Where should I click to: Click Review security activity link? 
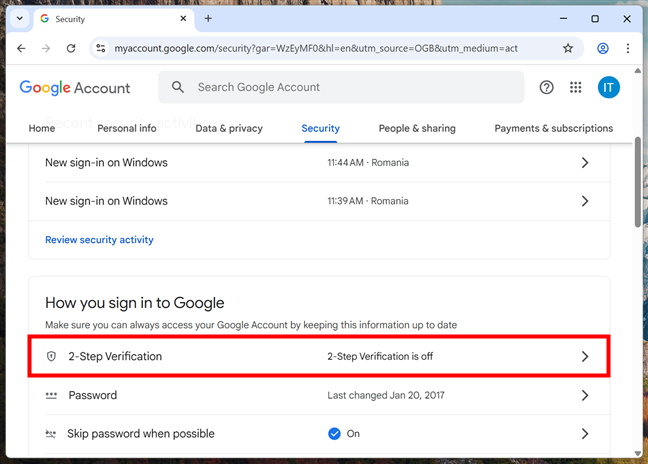pos(99,240)
